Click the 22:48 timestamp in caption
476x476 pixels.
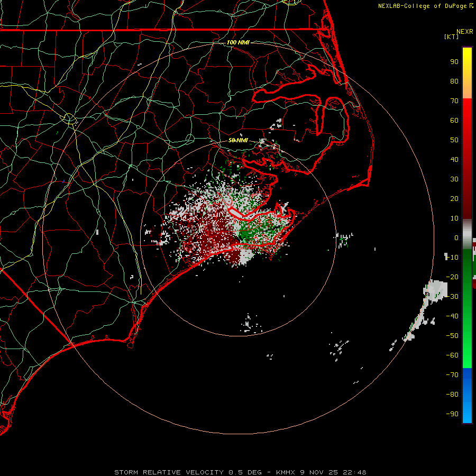(354, 472)
